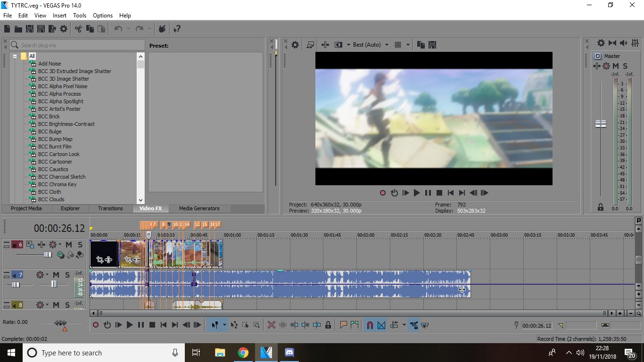Collapse the All plug-ins folder
The width and height of the screenshot is (644, 362).
coord(15,56)
